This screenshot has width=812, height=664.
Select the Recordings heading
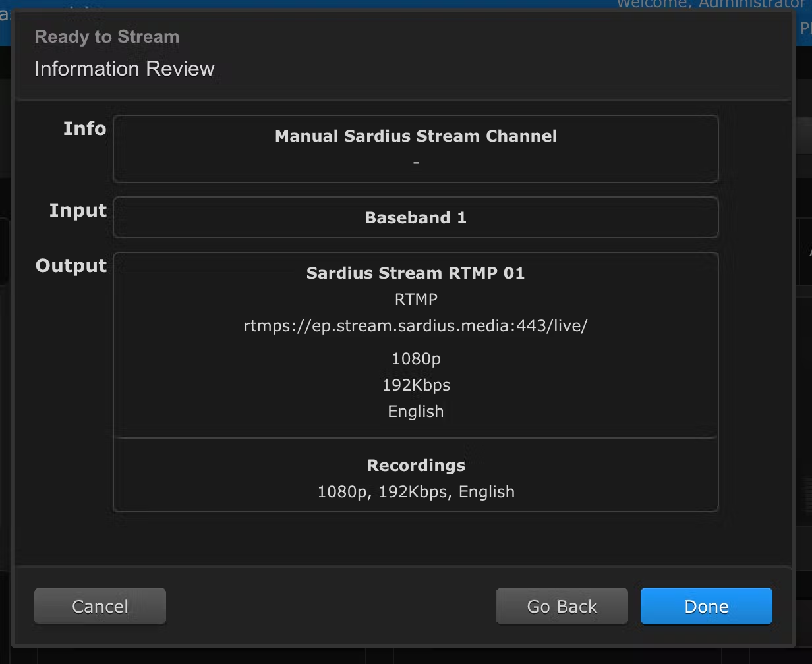416,465
